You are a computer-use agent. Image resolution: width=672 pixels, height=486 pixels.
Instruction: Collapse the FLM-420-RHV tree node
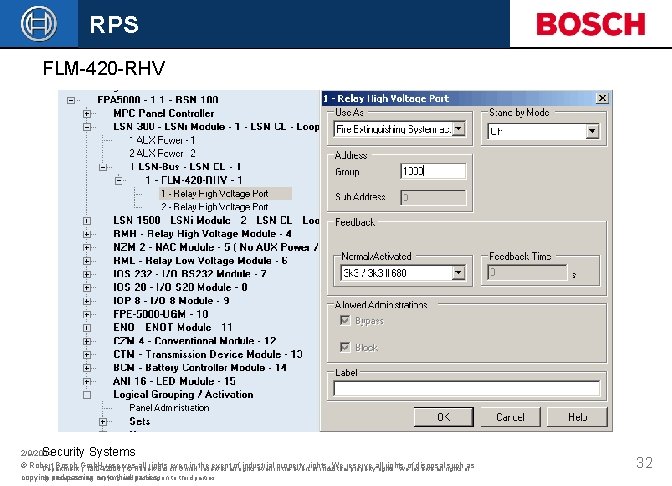click(x=119, y=180)
